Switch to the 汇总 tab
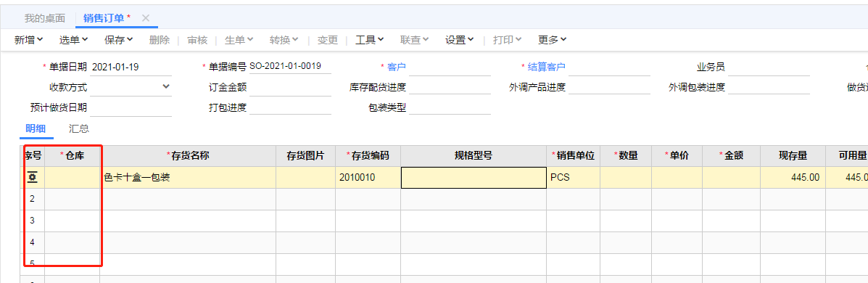 [79, 128]
